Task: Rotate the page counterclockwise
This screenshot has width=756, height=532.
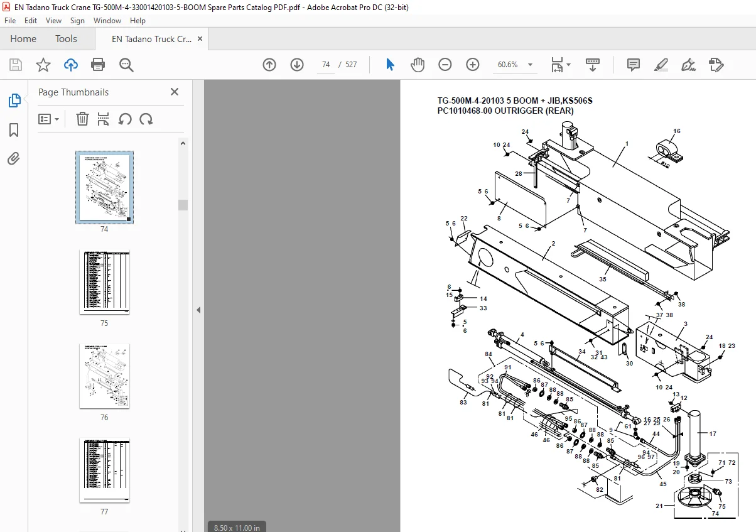Action: point(125,119)
